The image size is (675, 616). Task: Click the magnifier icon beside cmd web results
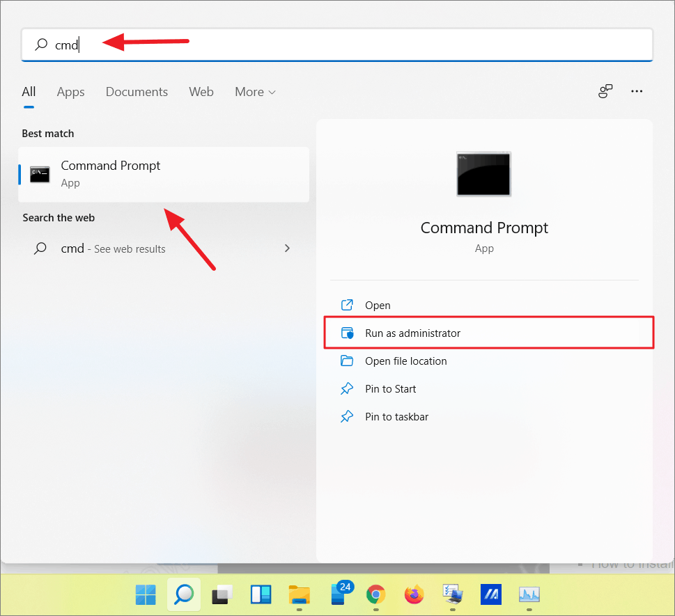pyautogui.click(x=40, y=248)
